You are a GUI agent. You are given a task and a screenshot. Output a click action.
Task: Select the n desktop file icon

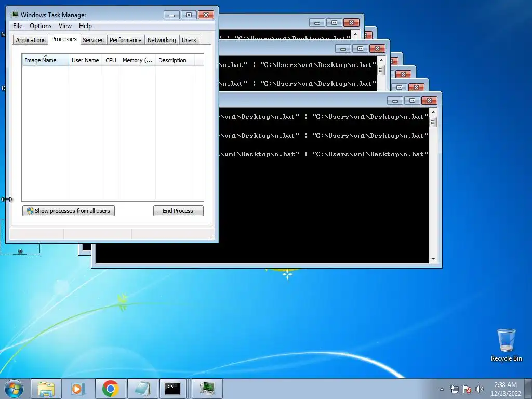pos(20,251)
